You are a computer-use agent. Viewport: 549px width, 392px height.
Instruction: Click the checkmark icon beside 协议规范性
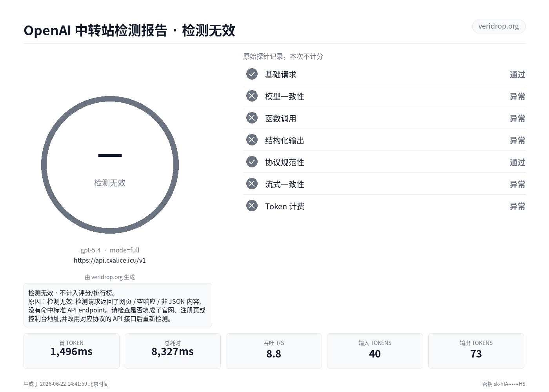252,162
